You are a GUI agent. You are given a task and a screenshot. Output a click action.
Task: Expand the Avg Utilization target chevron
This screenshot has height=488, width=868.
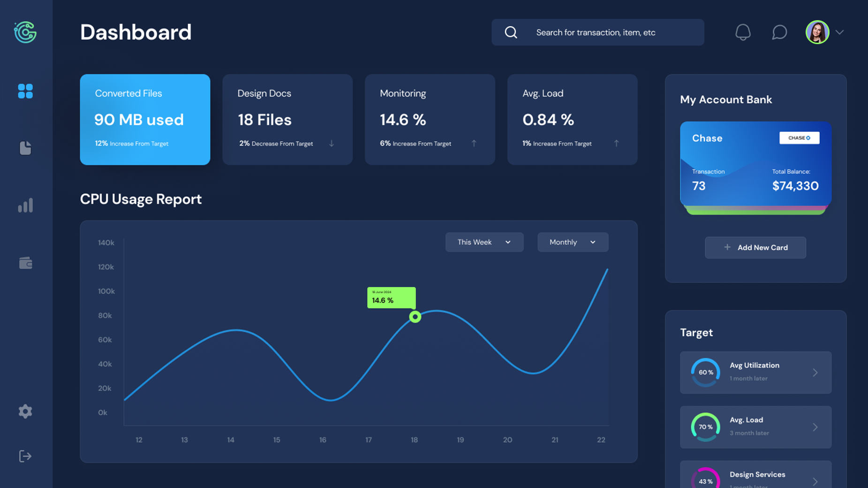click(815, 373)
